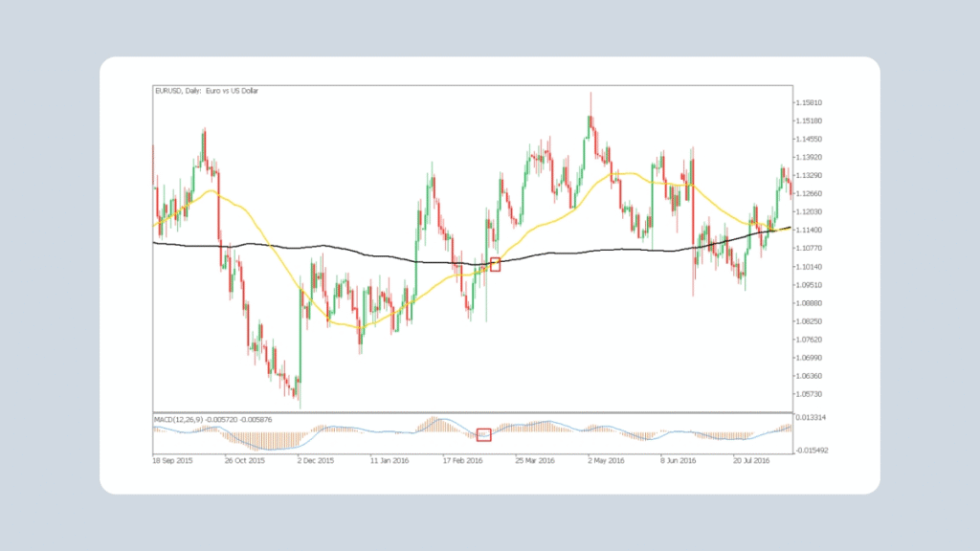Click the 26 Oct 2015 date label
The height and width of the screenshot is (551, 980).
click(x=243, y=460)
